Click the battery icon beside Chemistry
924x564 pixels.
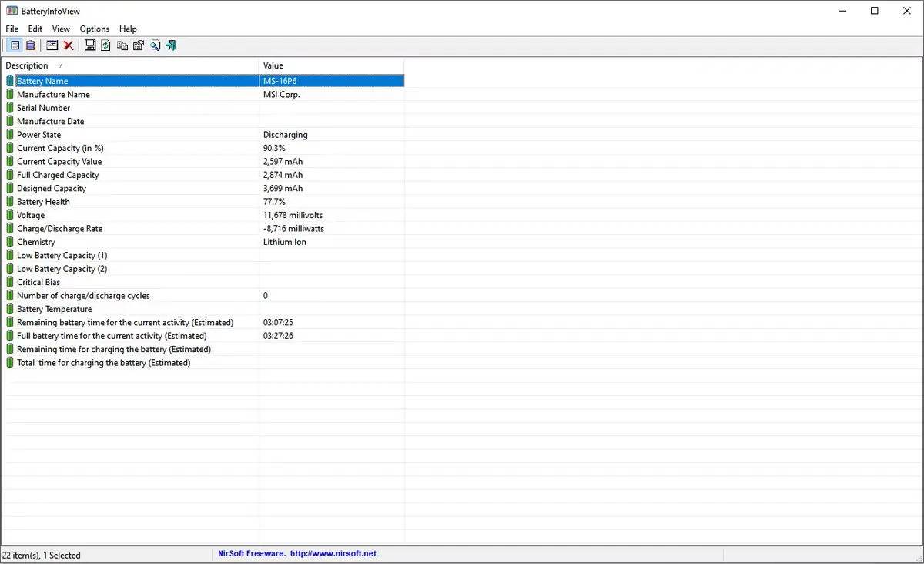(x=10, y=242)
